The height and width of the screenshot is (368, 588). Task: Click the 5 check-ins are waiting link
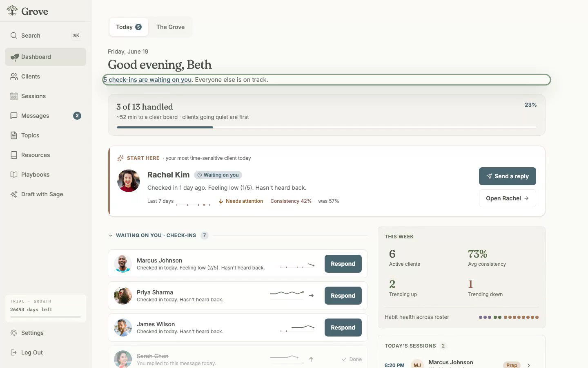(x=147, y=80)
